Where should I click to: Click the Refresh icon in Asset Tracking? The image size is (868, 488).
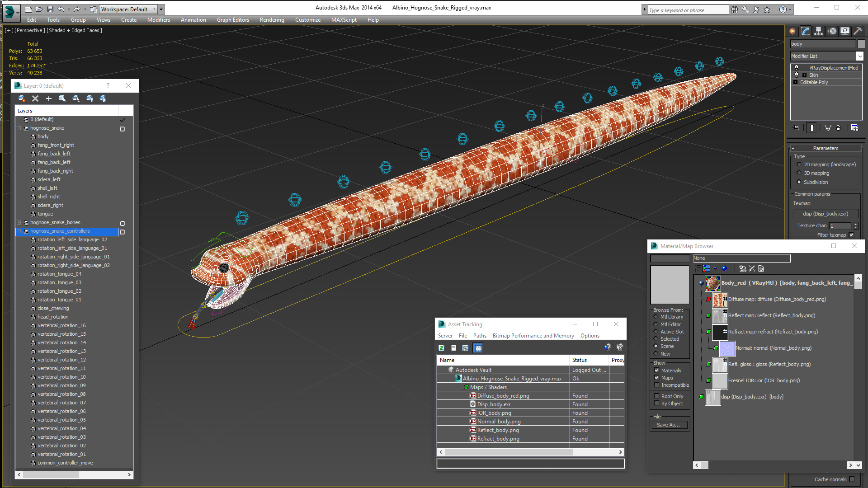441,348
